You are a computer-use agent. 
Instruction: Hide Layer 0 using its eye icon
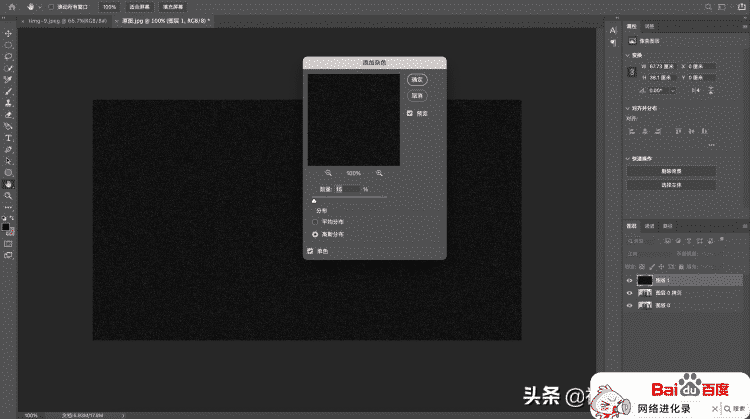pos(629,305)
